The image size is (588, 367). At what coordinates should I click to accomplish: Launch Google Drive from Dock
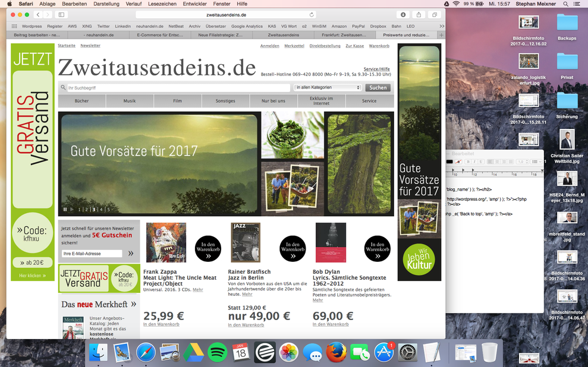(x=193, y=352)
